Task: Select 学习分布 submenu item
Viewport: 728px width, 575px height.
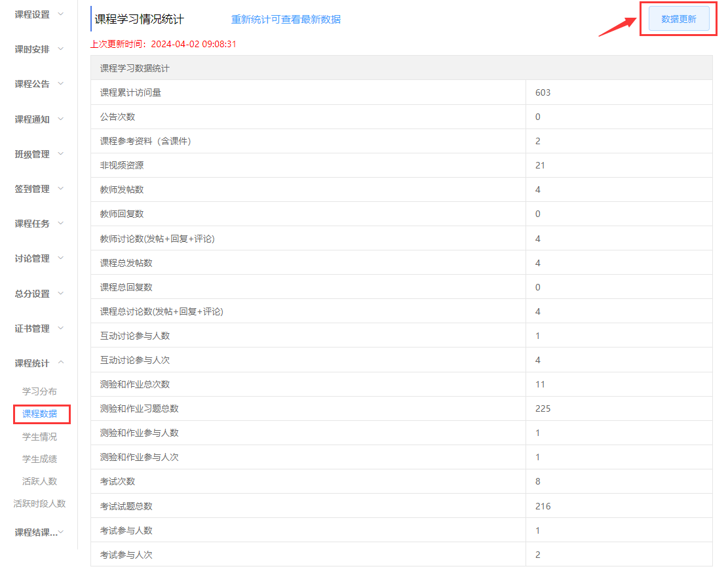Action: tap(39, 391)
